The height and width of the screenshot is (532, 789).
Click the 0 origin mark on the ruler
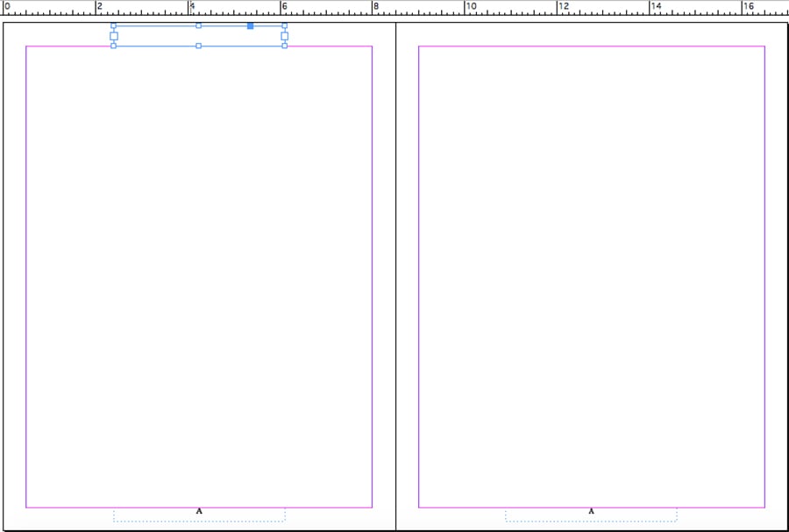point(5,7)
